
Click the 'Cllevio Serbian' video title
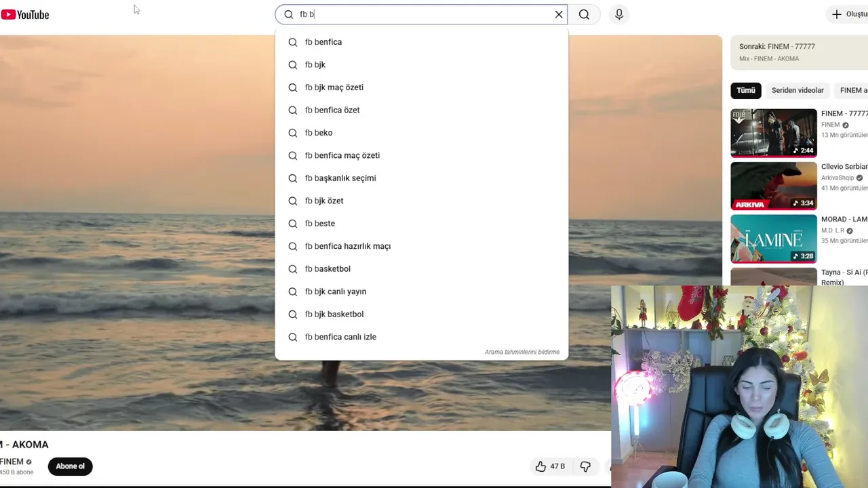click(844, 167)
